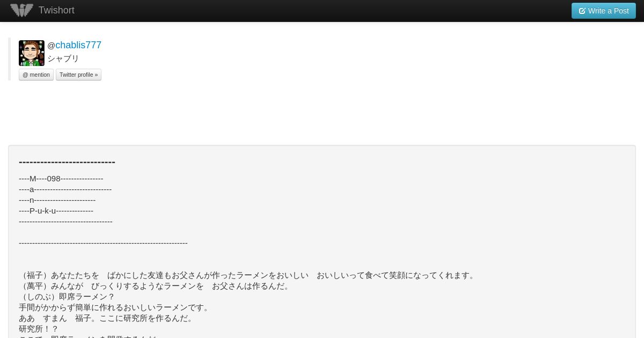This screenshot has height=338, width=644.
Task: Click the line 研究所！？
Action: tap(39, 329)
